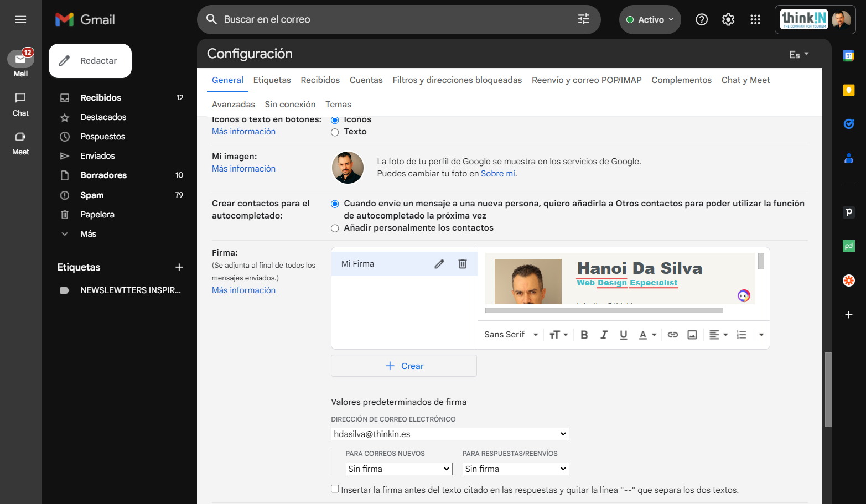Open search filter options icon

584,19
